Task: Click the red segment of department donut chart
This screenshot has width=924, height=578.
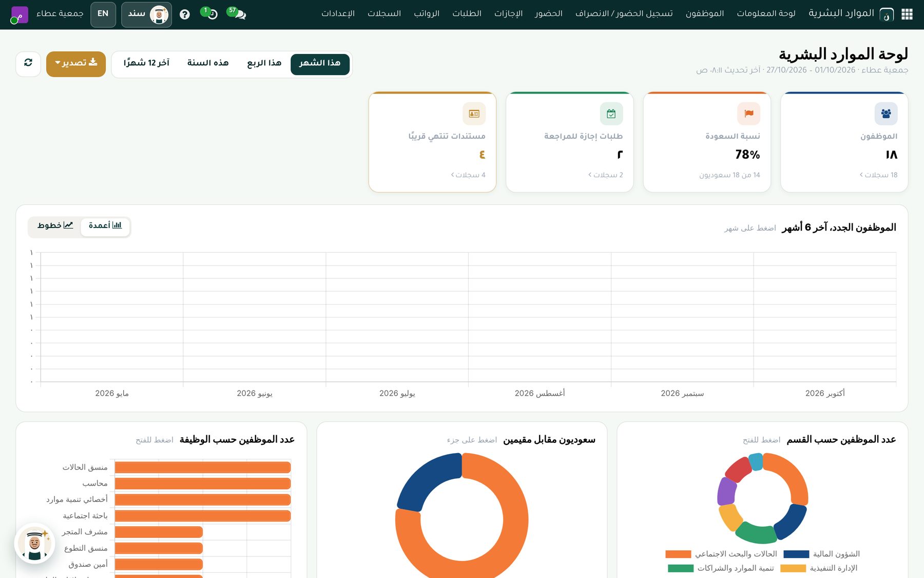Action: [738, 469]
